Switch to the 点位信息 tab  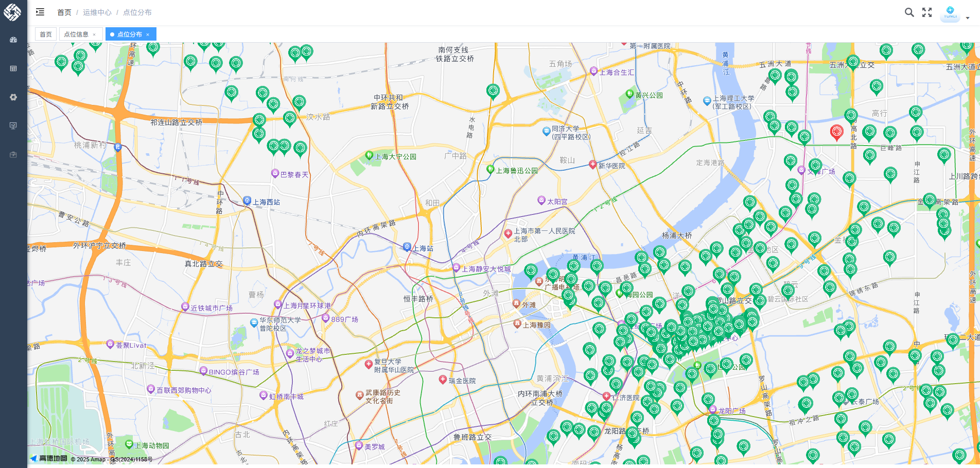coord(76,34)
